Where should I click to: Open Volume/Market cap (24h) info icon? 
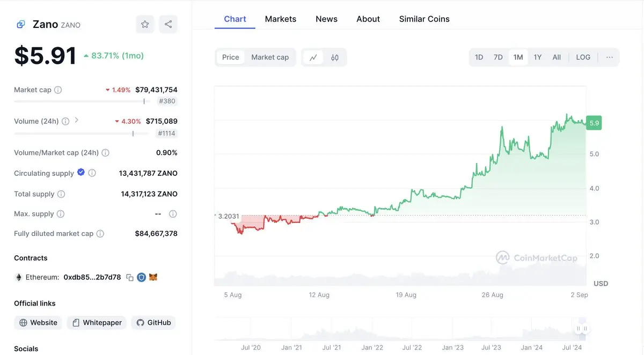pos(105,153)
